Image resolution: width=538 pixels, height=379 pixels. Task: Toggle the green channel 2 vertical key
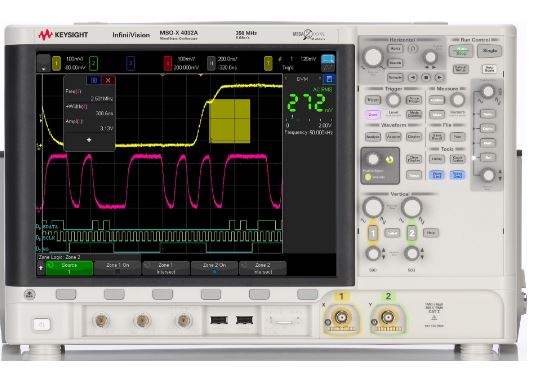point(412,234)
